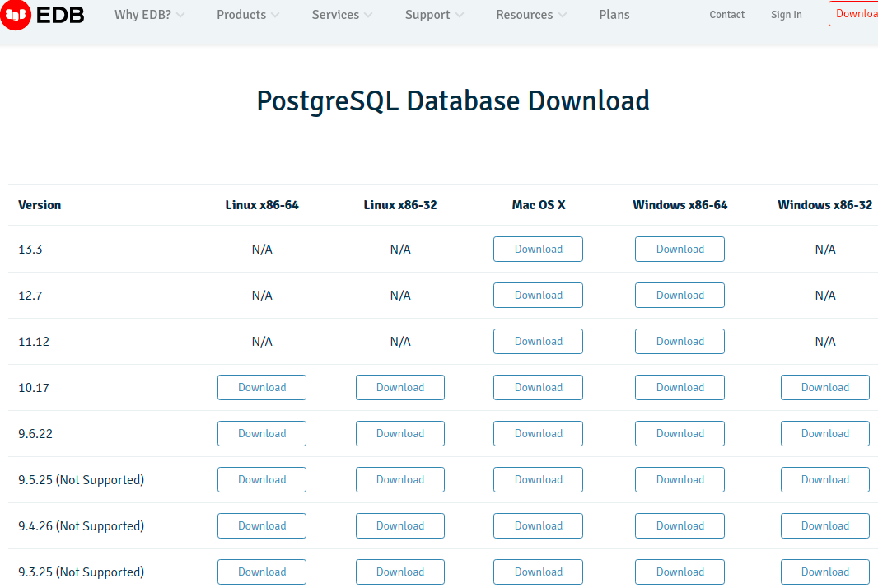Click N/A under Linux x86-32 for 11.12
878x588 pixels.
(x=400, y=342)
